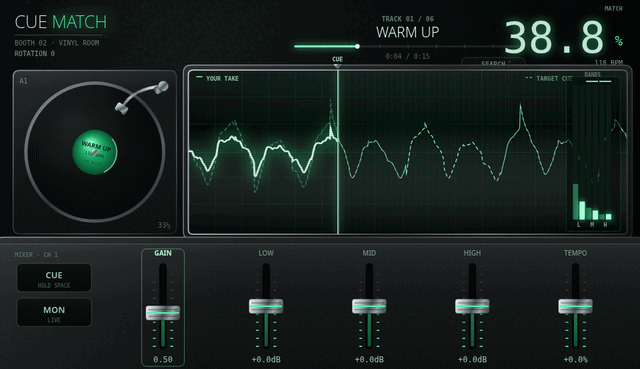Image resolution: width=640 pixels, height=369 pixels.
Task: Click the CUE triangle marker above the waveform
Action: click(x=337, y=66)
